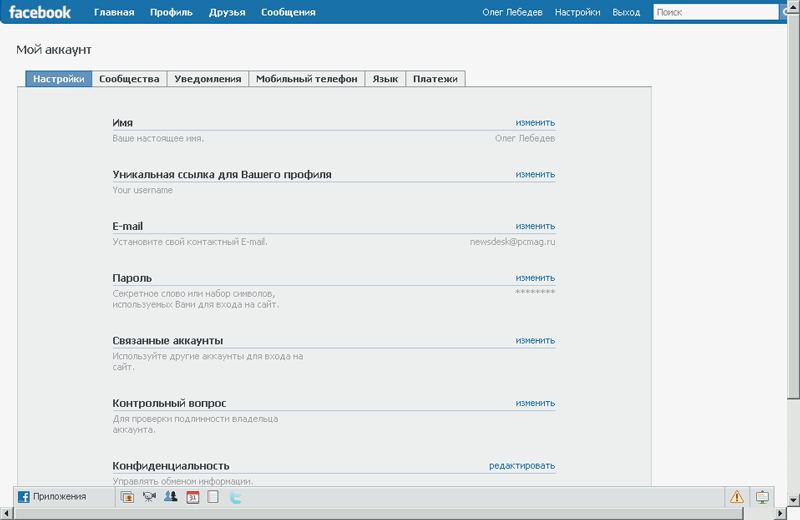Open Notes page icon in bottom bar
Screen dimensions: 800x520
coord(212,496)
